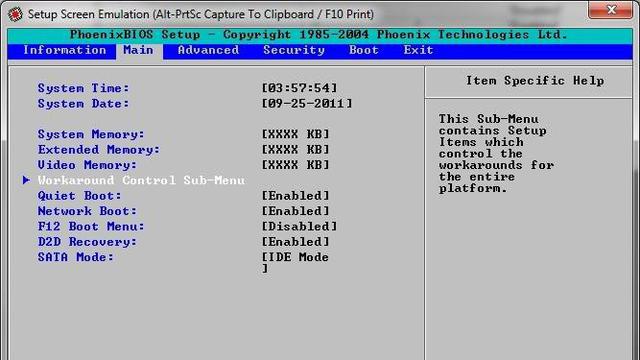Select the Extended Memory label
This screenshot has height=360, width=640.
click(99, 150)
